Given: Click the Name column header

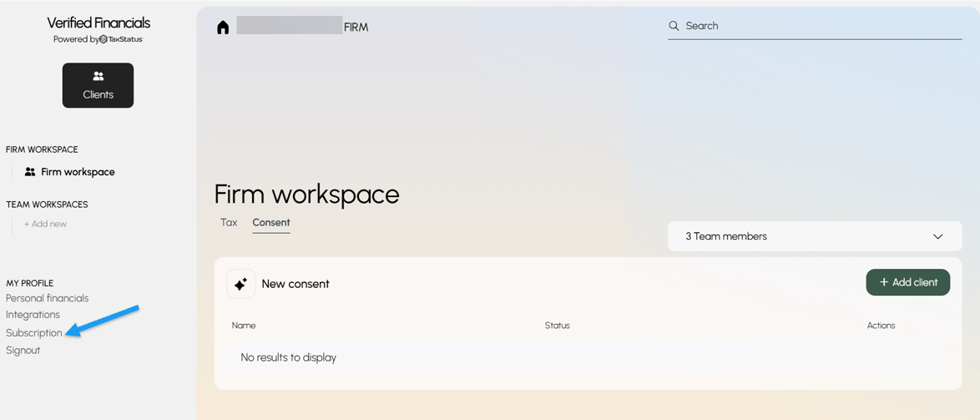Looking at the screenshot, I should 244,326.
